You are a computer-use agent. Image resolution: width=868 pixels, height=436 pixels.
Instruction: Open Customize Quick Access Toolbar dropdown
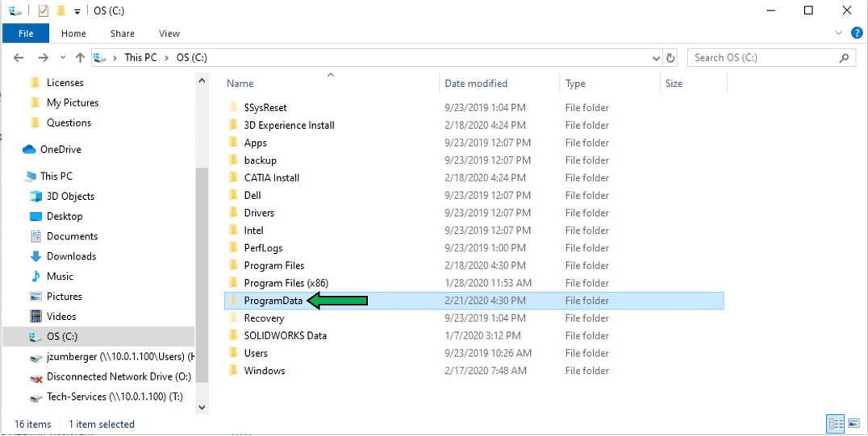click(x=77, y=11)
